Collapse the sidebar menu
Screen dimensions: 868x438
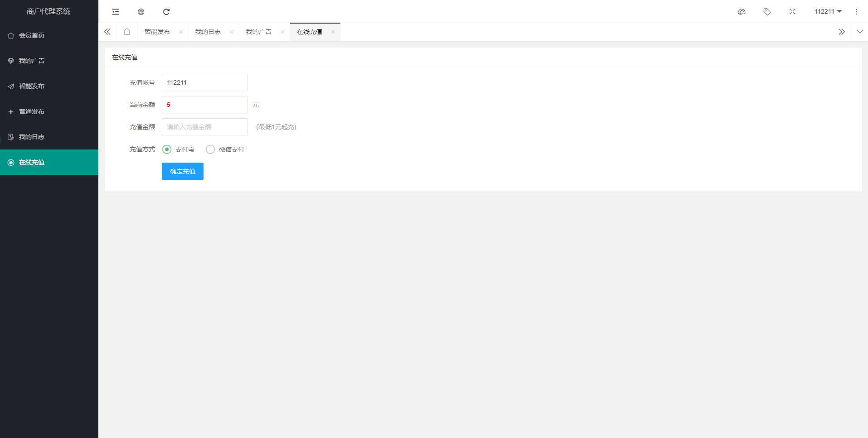115,11
